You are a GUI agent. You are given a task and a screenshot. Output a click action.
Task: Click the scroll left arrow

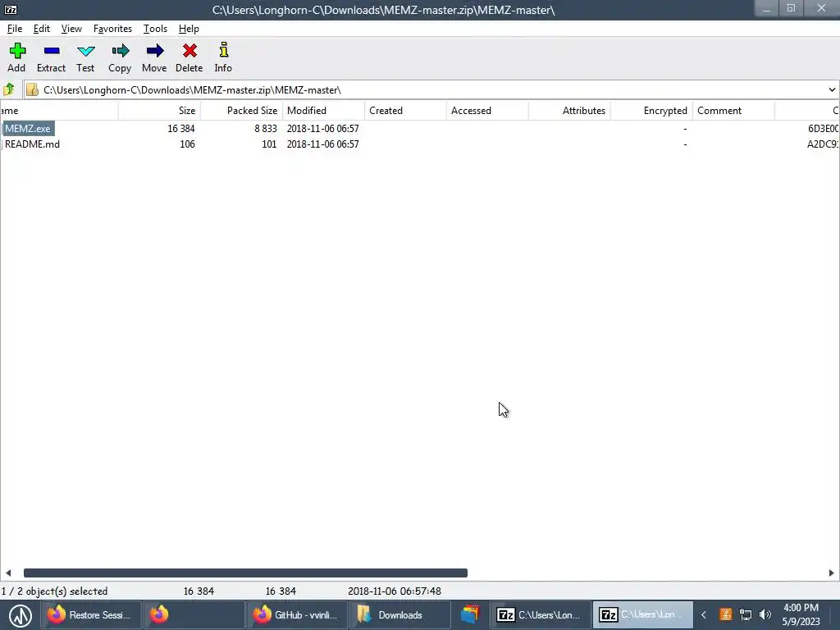[7, 573]
